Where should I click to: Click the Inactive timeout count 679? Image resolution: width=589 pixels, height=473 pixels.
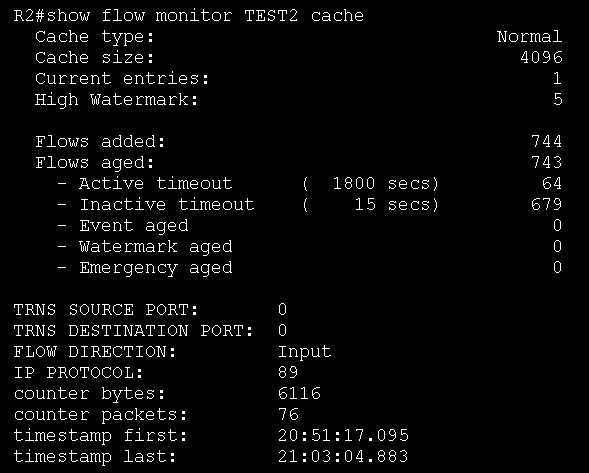(547, 205)
